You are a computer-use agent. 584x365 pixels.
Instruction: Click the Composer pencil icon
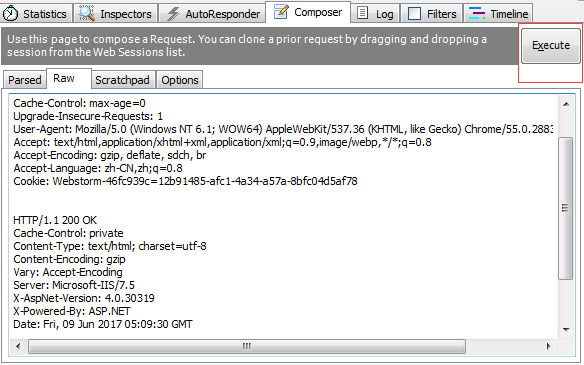coord(281,12)
